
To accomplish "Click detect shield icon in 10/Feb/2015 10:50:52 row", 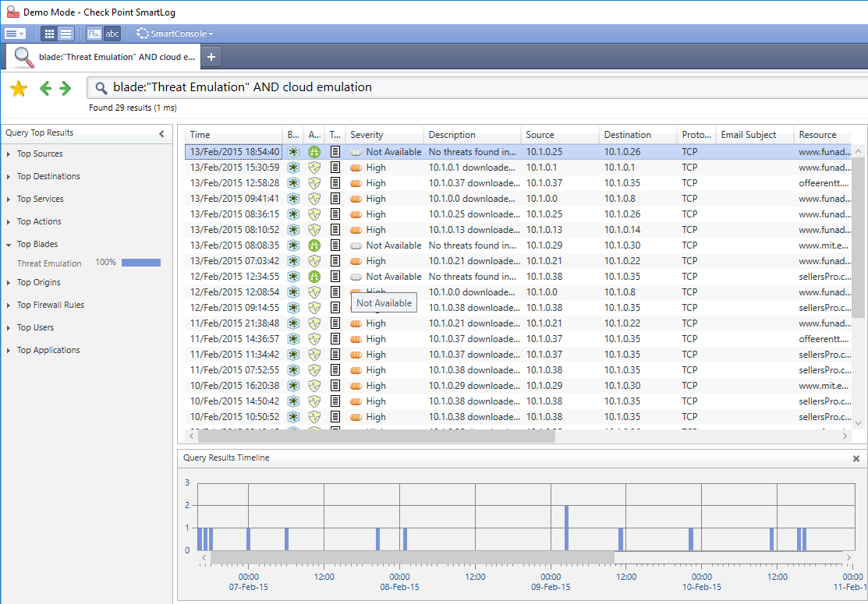I will tap(314, 417).
